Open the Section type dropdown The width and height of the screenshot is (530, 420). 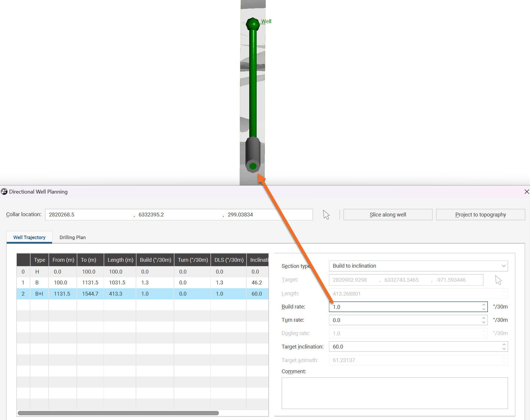click(418, 266)
